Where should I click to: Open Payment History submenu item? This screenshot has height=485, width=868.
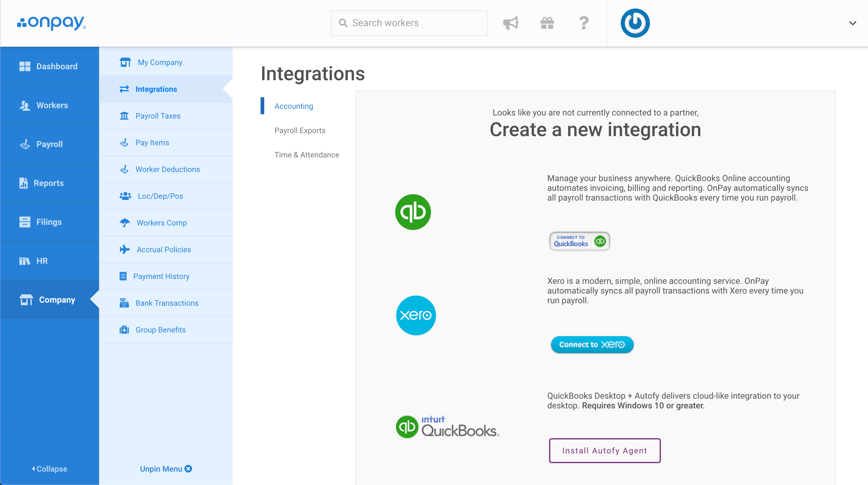pyautogui.click(x=166, y=276)
